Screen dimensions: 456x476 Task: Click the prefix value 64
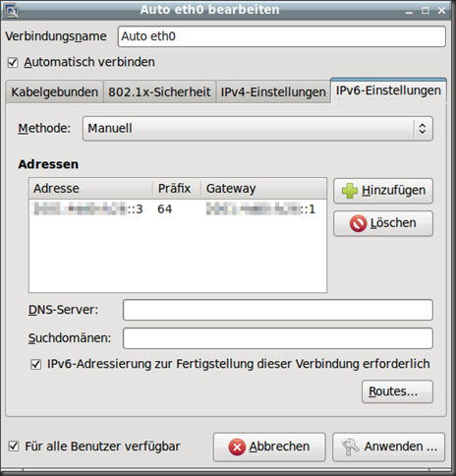[165, 209]
